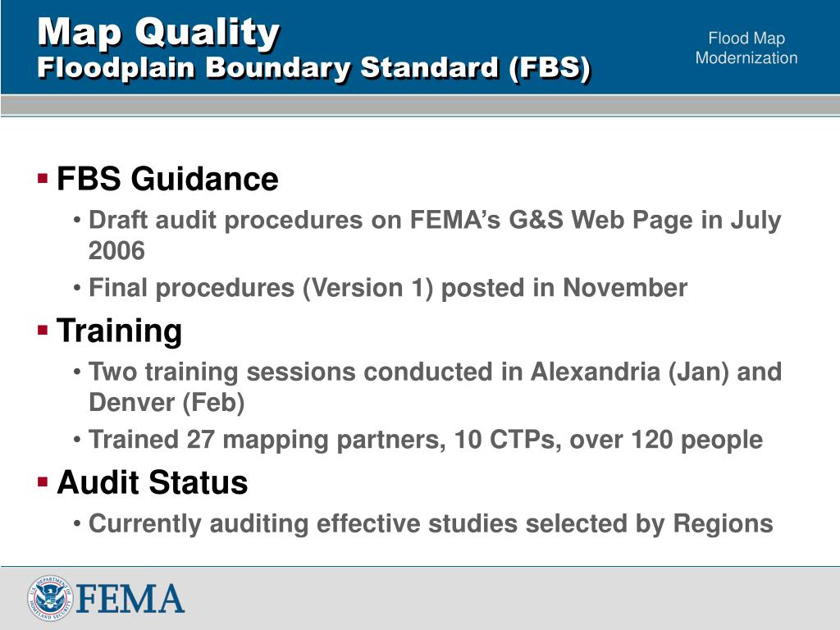
Task: Click the red bullet beside Audit Status
Action: pyautogui.click(x=43, y=482)
